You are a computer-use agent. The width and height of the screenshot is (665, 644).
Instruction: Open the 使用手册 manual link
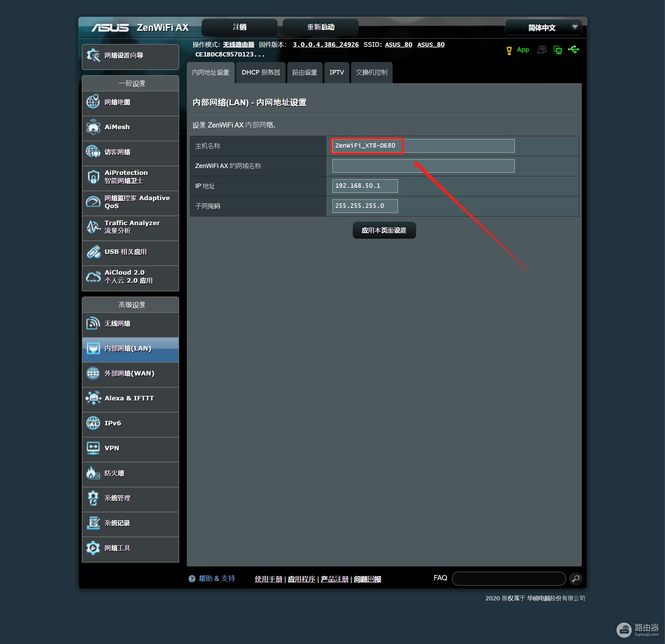tap(269, 579)
